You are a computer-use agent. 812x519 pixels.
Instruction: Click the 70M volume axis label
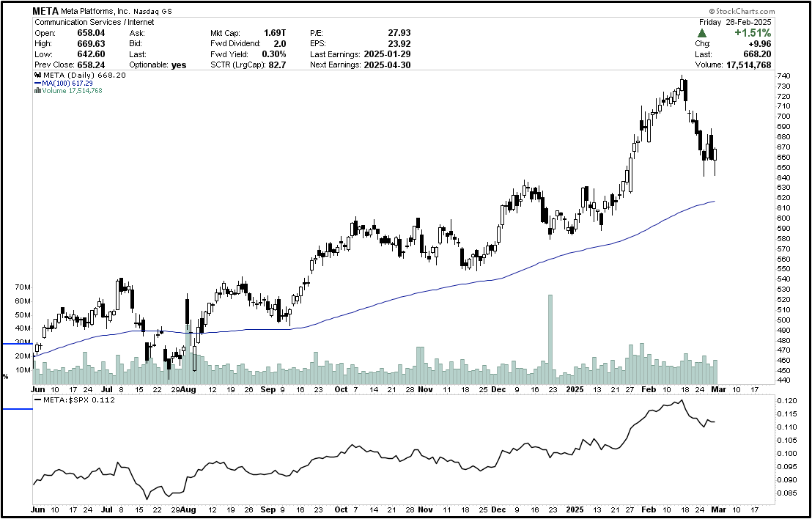click(23, 287)
